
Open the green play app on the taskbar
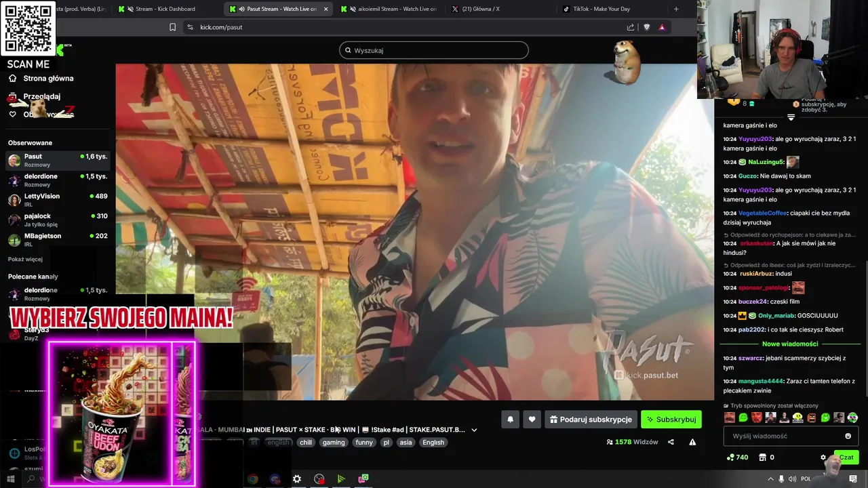[341, 479]
